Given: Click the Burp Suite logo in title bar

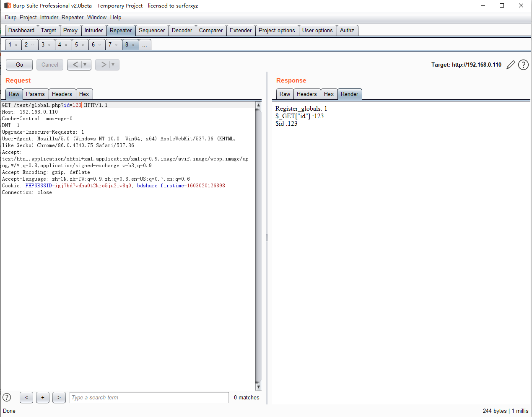Looking at the screenshot, I should [x=7, y=5].
